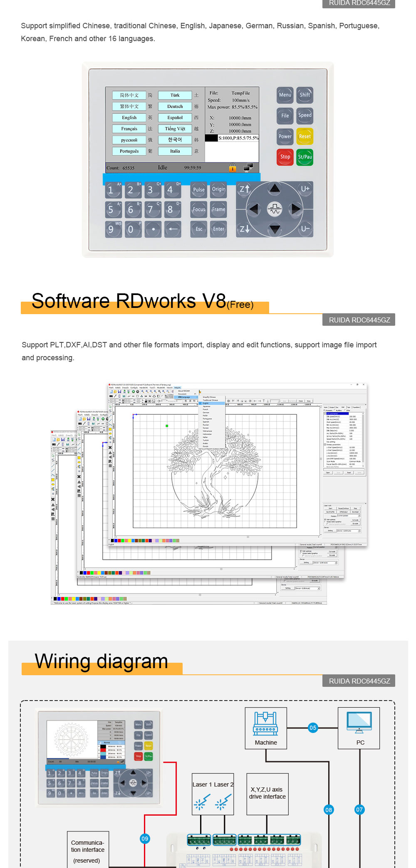Choose Tiếng Việt on the controller language screen
416x868 pixels.
tap(175, 129)
